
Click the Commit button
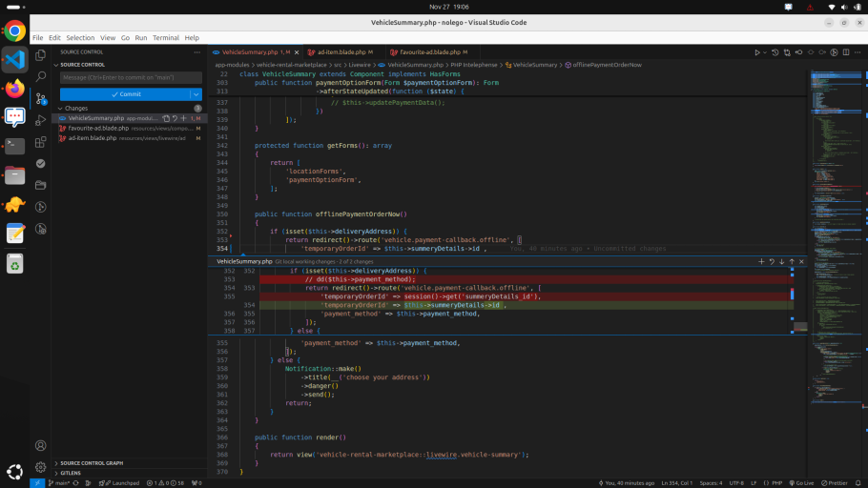click(125, 94)
